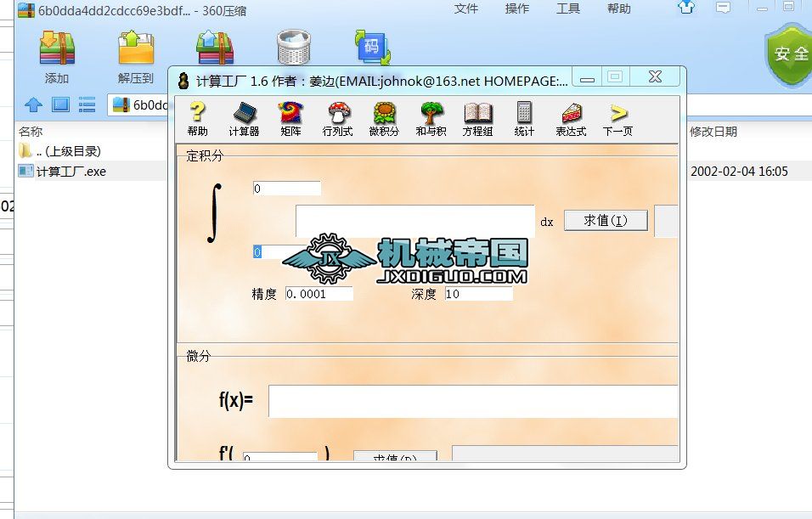Click the trash bin delete icon in 360压缩
The height and width of the screenshot is (519, 812).
click(294, 47)
